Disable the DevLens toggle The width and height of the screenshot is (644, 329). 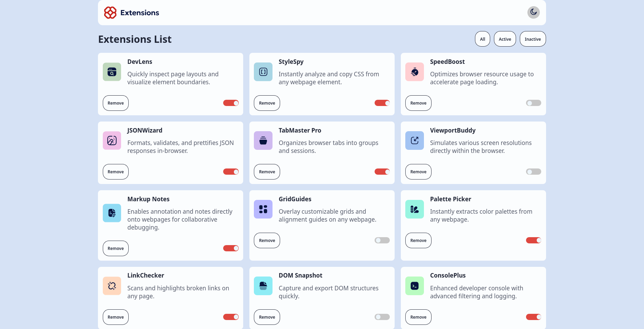click(x=231, y=103)
